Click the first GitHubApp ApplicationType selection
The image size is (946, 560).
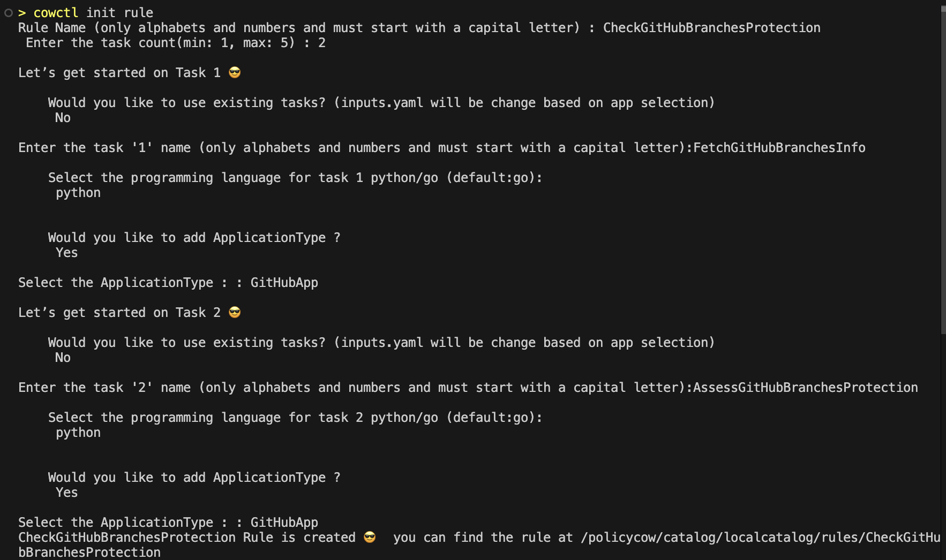click(x=284, y=283)
